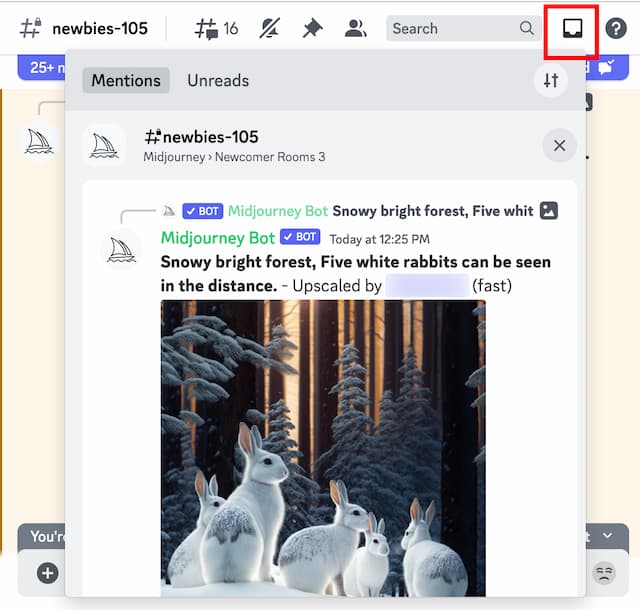Open pinned messages with the pin icon
This screenshot has height=610, width=640.
pyautogui.click(x=312, y=28)
